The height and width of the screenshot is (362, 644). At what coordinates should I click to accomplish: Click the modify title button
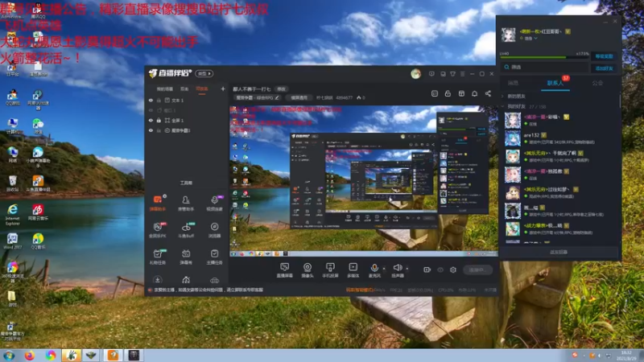tap(281, 89)
